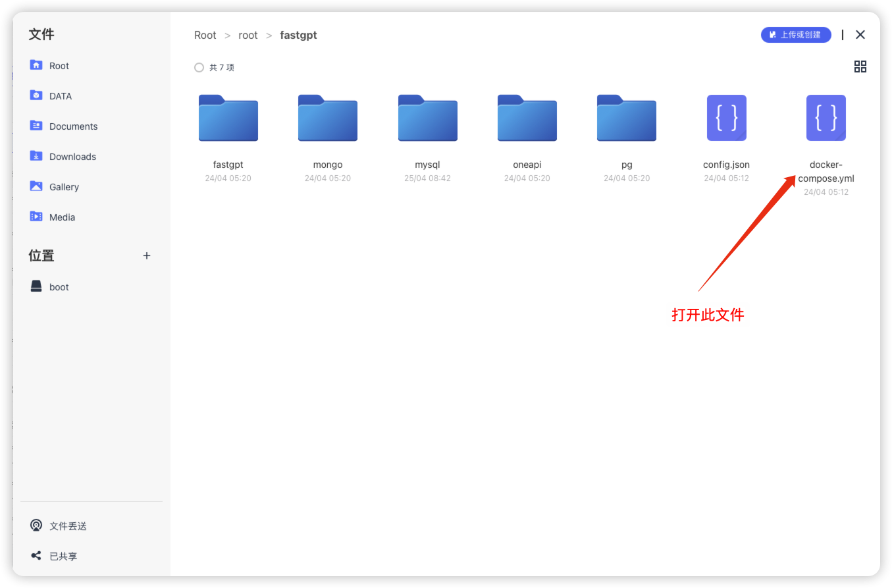Open the oneapi folder icon
Viewport: 892px width, 588px height.
click(527, 118)
